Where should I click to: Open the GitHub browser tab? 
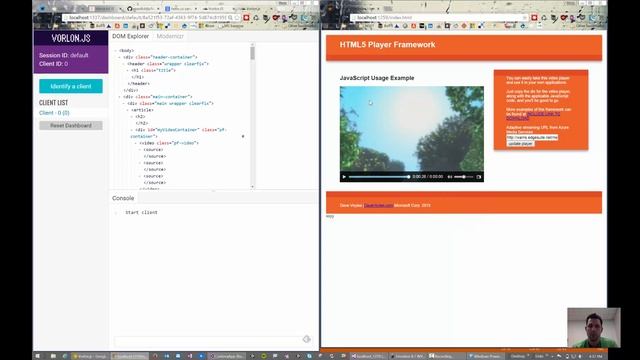click(x=143, y=9)
